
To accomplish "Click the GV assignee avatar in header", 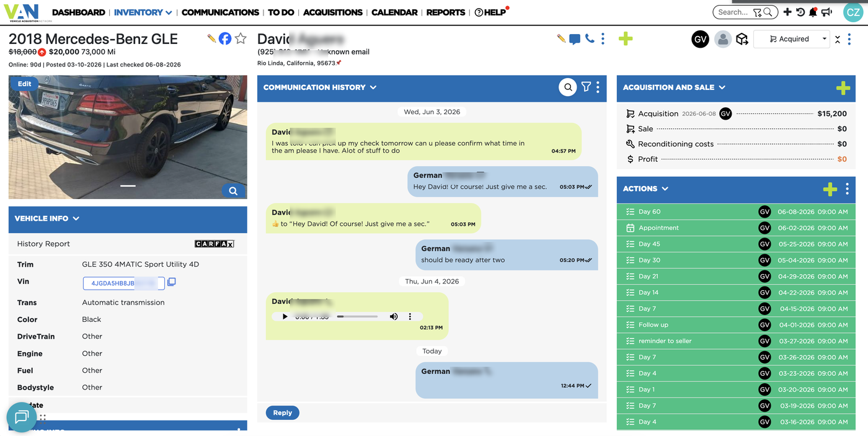I will coord(700,39).
